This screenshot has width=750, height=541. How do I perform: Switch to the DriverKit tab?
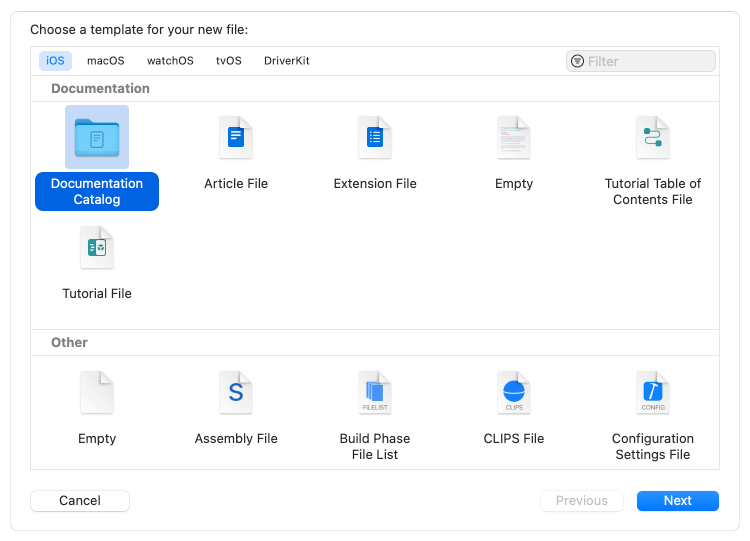[287, 61]
